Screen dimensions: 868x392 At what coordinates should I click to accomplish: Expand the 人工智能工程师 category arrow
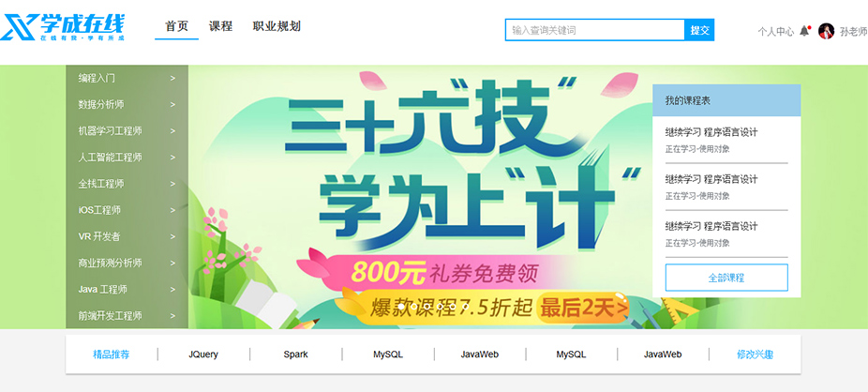(x=172, y=158)
